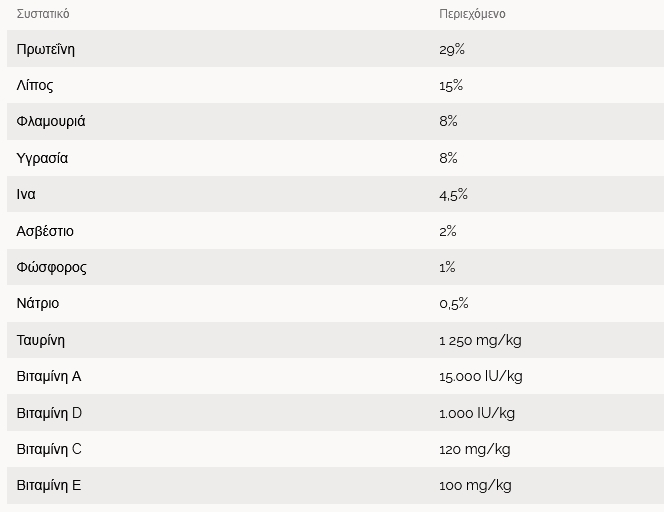
Task: Click the 100 mg/kg vitamin E value
Action: [x=475, y=485]
